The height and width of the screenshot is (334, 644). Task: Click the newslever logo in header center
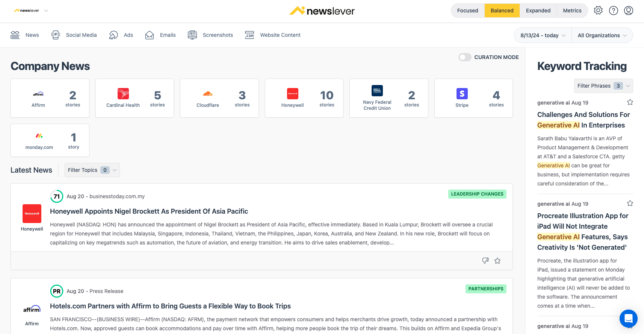click(322, 11)
